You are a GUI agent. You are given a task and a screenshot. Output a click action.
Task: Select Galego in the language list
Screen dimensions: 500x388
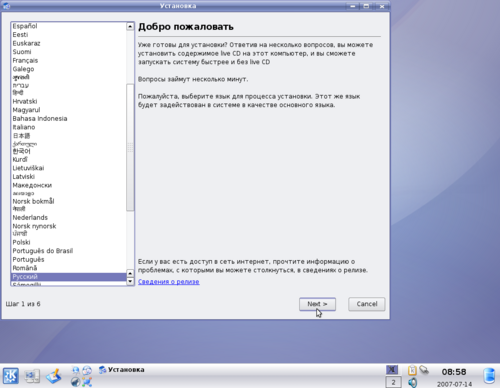[69, 69]
